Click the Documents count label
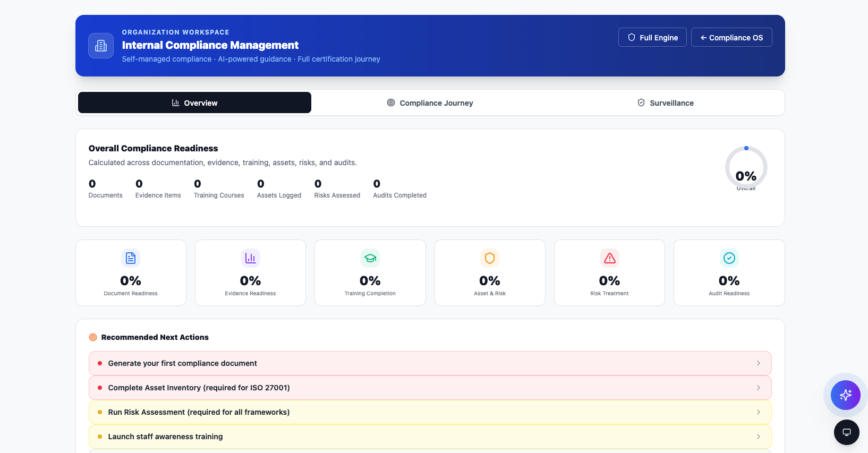Viewport: 868px width, 453px height. [105, 195]
